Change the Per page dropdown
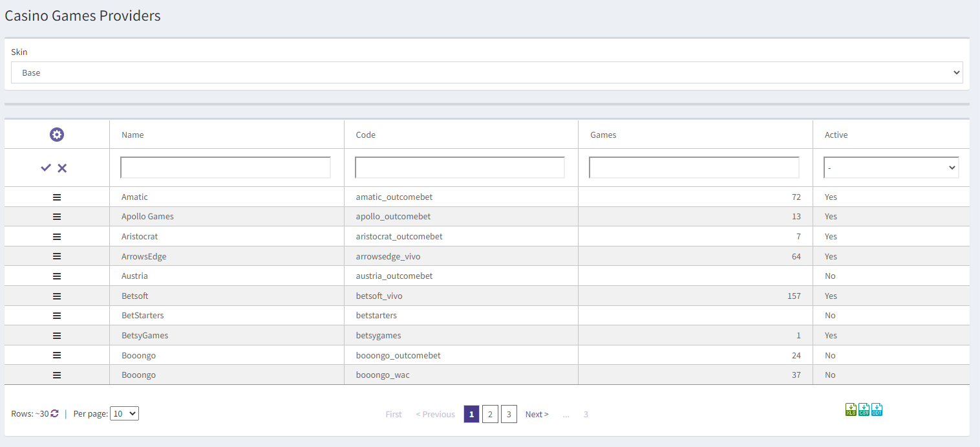This screenshot has width=980, height=447. (x=124, y=414)
